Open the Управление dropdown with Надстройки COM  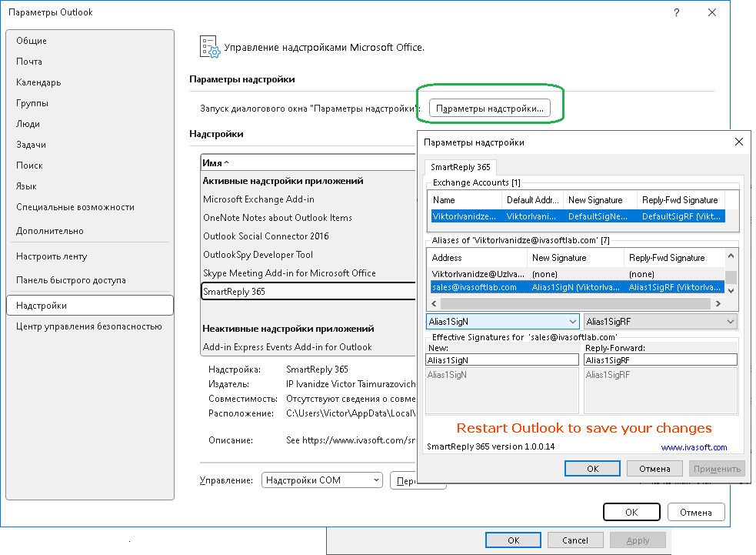[322, 480]
